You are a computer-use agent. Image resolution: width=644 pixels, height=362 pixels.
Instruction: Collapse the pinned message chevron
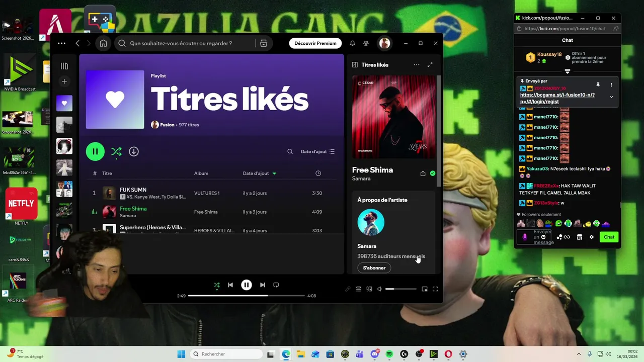pos(611,97)
